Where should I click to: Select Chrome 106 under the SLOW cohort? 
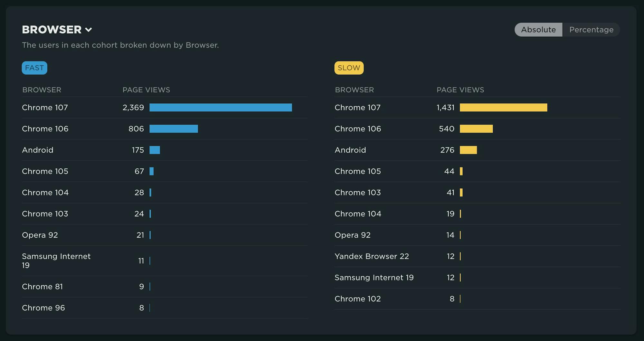click(357, 128)
